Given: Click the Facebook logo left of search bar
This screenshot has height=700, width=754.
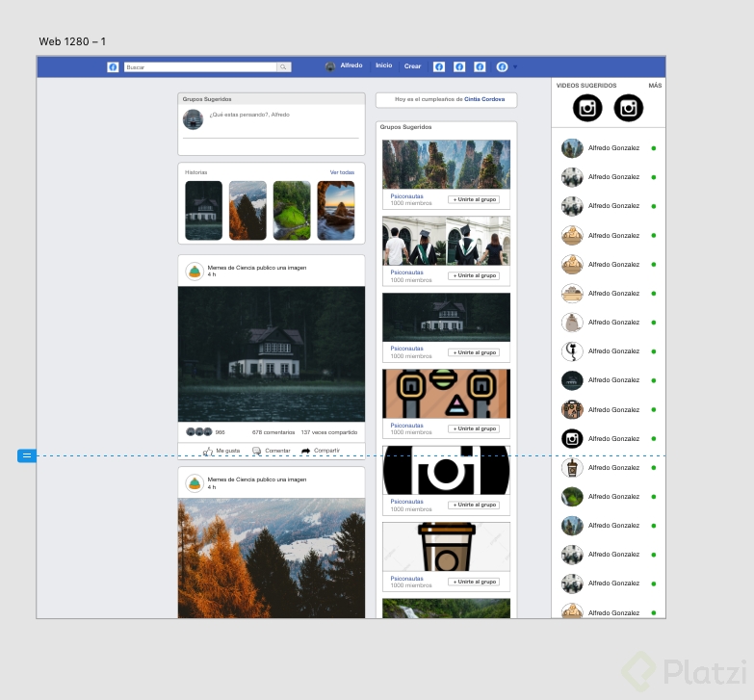Looking at the screenshot, I should pos(113,66).
